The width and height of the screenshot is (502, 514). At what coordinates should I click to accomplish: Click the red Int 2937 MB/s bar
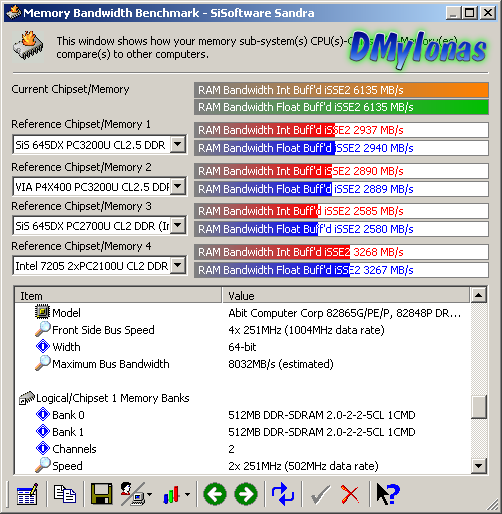(x=341, y=130)
